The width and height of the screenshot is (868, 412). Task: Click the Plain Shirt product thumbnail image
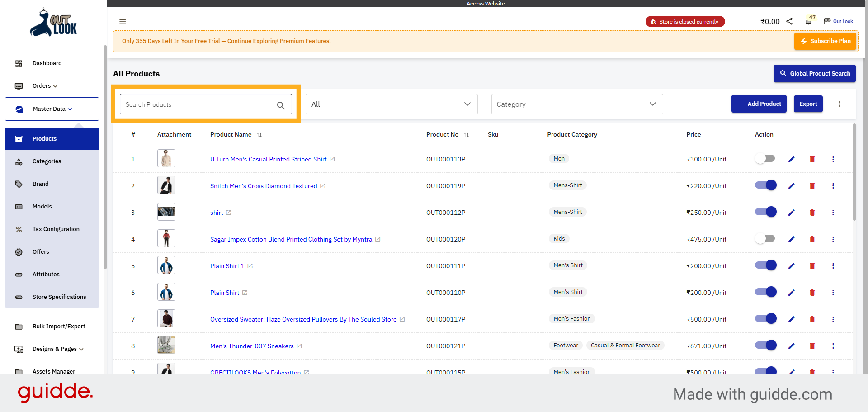pos(166,292)
